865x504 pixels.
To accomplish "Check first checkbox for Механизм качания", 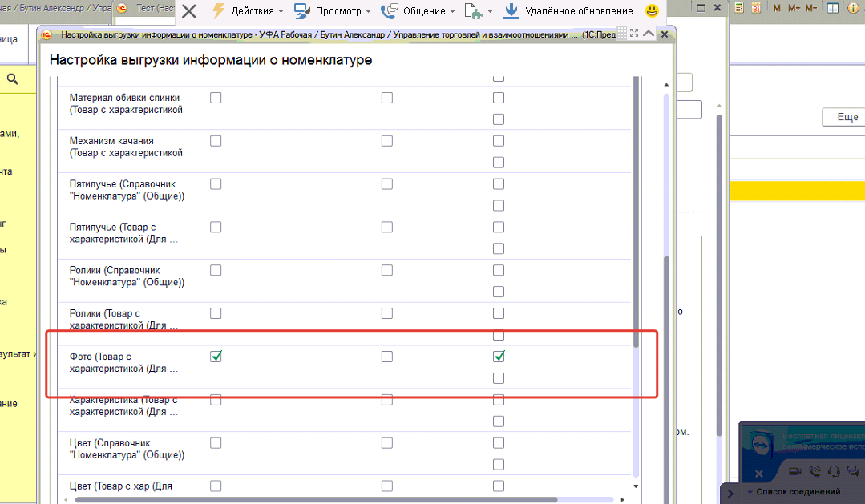I will pos(216,141).
